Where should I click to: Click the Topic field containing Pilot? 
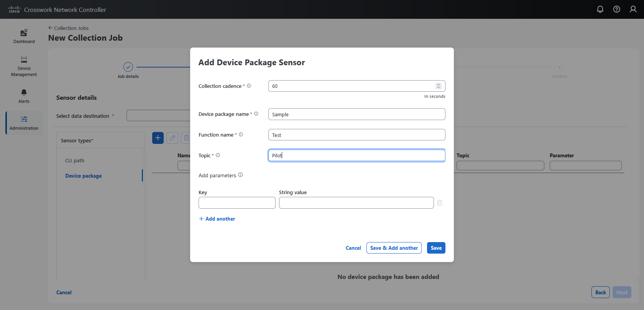coord(356,155)
